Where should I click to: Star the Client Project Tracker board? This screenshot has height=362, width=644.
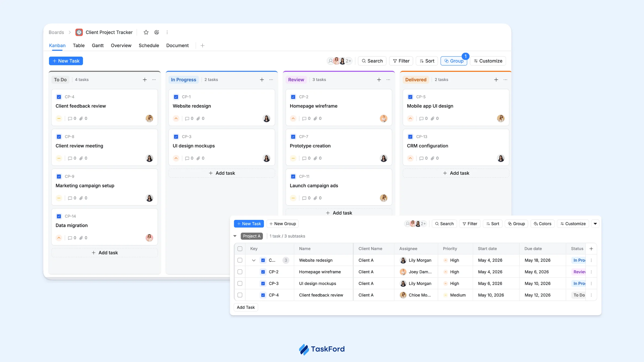pos(146,32)
